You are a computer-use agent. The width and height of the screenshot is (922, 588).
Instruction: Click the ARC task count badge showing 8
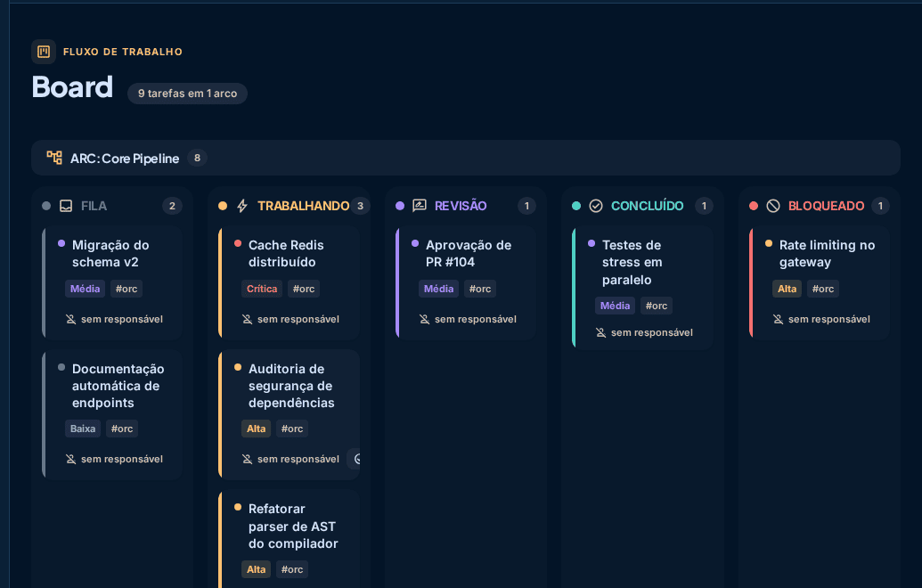(x=197, y=158)
